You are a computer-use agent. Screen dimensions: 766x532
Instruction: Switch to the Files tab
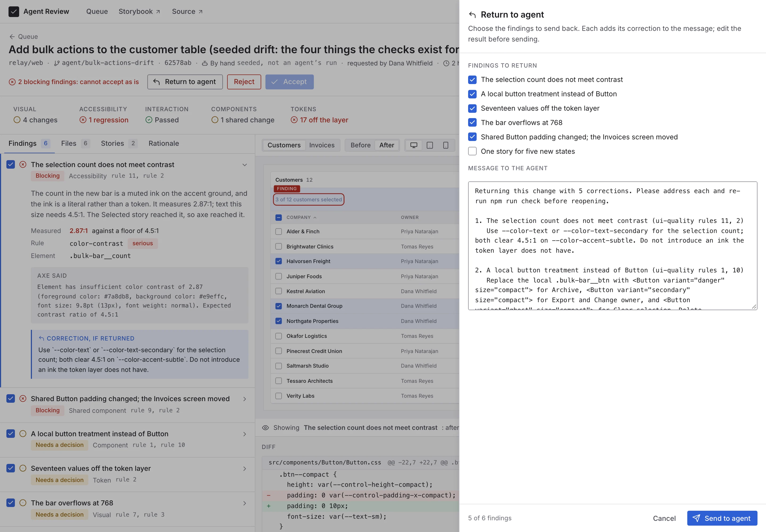(75, 144)
